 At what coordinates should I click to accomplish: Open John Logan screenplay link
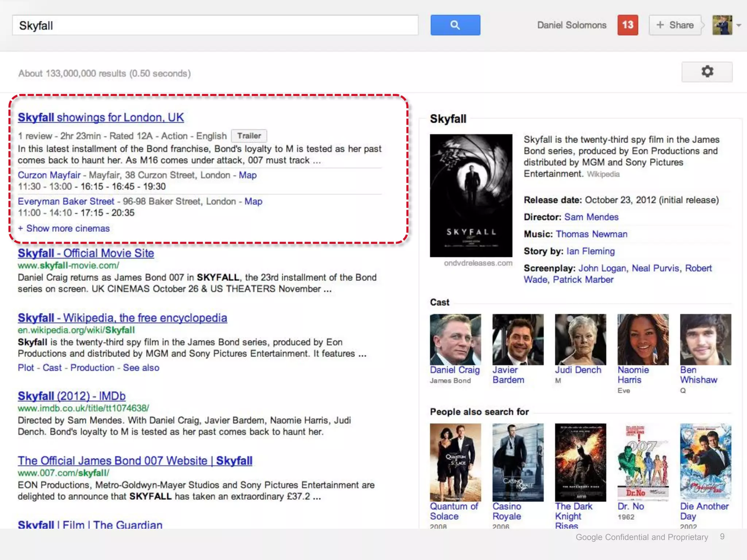click(602, 268)
